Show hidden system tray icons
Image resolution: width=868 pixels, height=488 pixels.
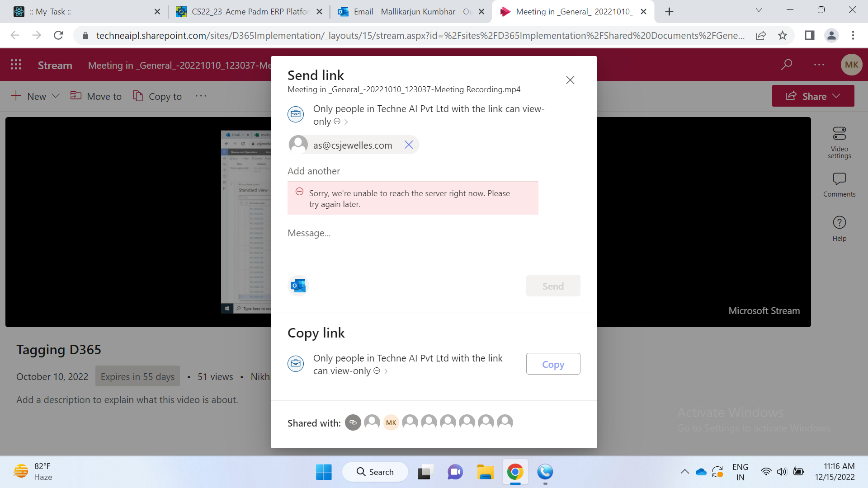tap(685, 472)
